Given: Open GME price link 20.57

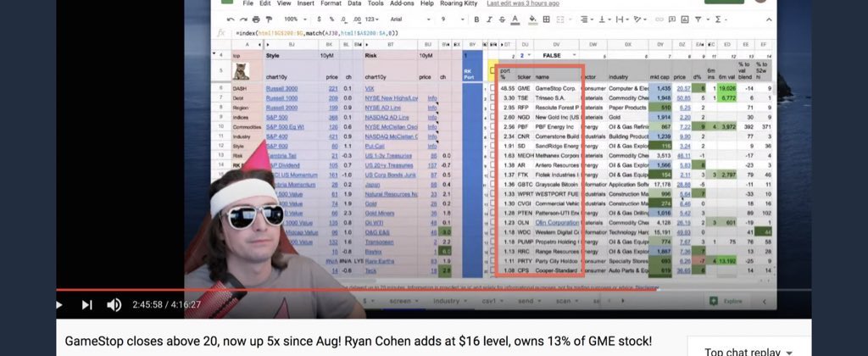Looking at the screenshot, I should (684, 88).
